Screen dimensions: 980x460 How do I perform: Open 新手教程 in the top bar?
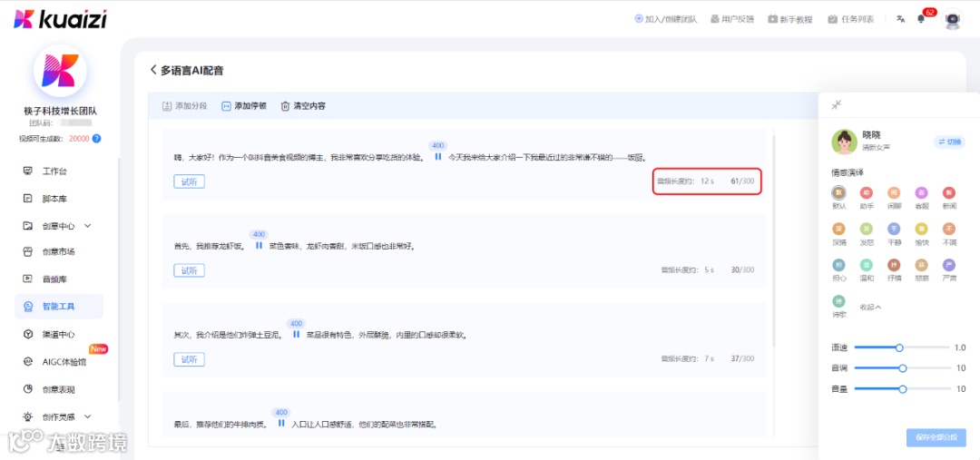[790, 19]
